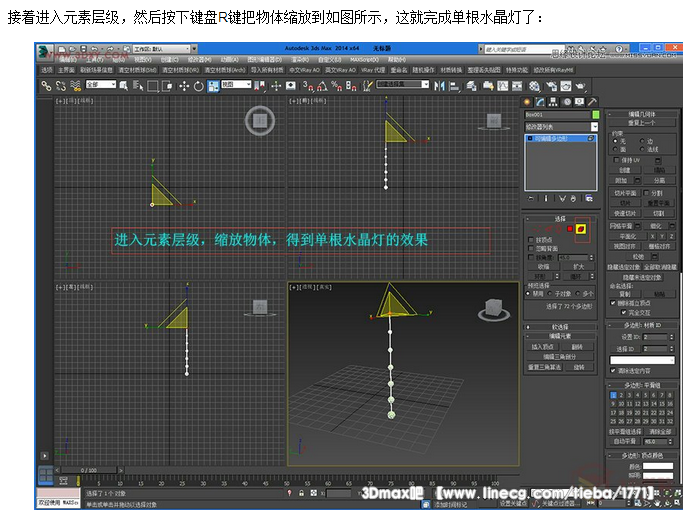Click the Grow selection button

click(578, 267)
